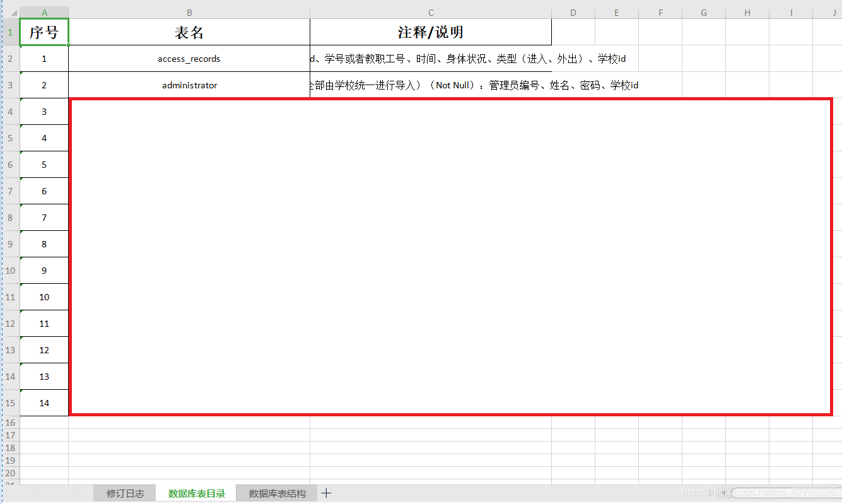Select the active 数据库表目录 sheet tab
The height and width of the screenshot is (504, 842).
coord(196,493)
